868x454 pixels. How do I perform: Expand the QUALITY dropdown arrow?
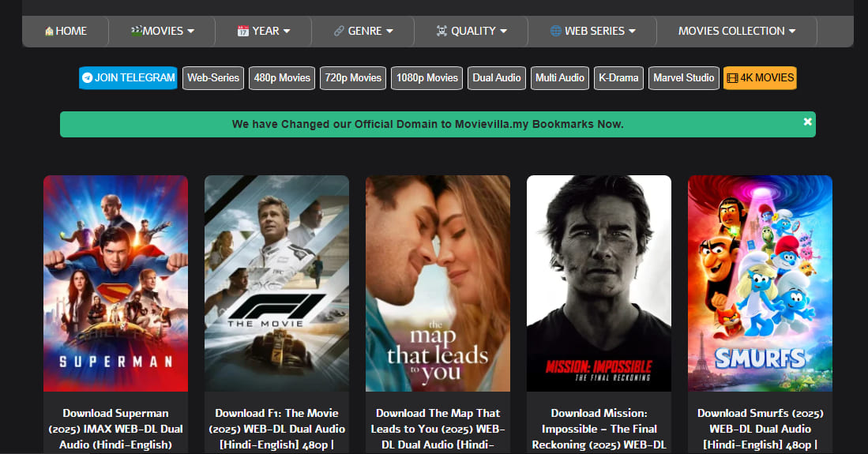point(503,32)
